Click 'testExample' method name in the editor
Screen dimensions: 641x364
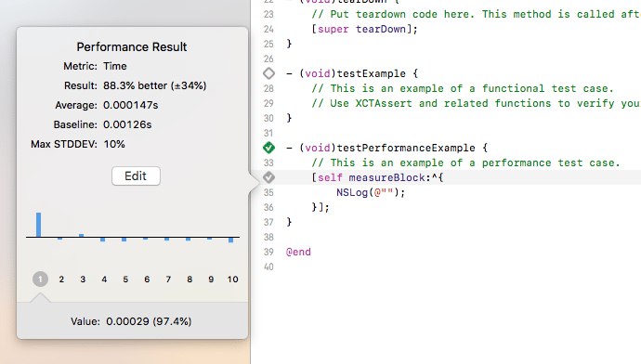pos(372,73)
